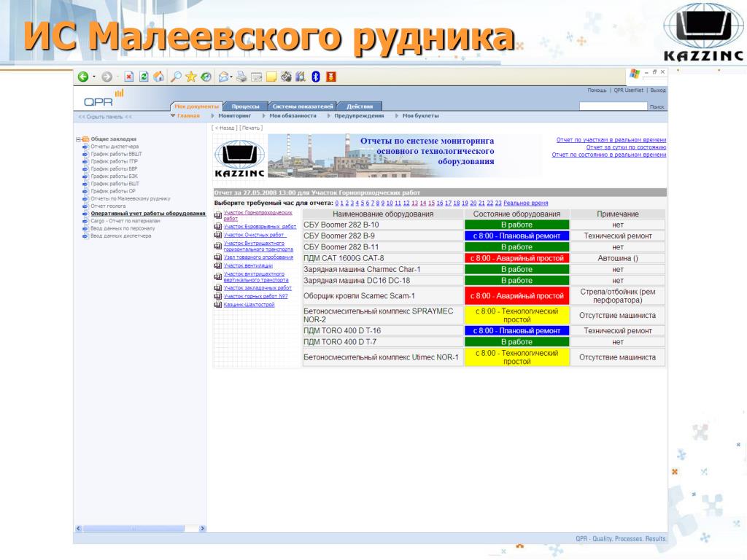
Task: Open Favorites via the star icon
Action: pos(190,77)
